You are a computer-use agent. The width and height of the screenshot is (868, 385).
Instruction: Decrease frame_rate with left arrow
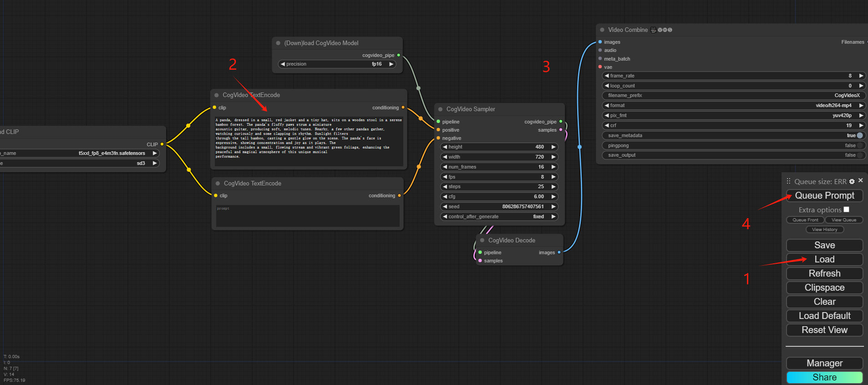607,76
